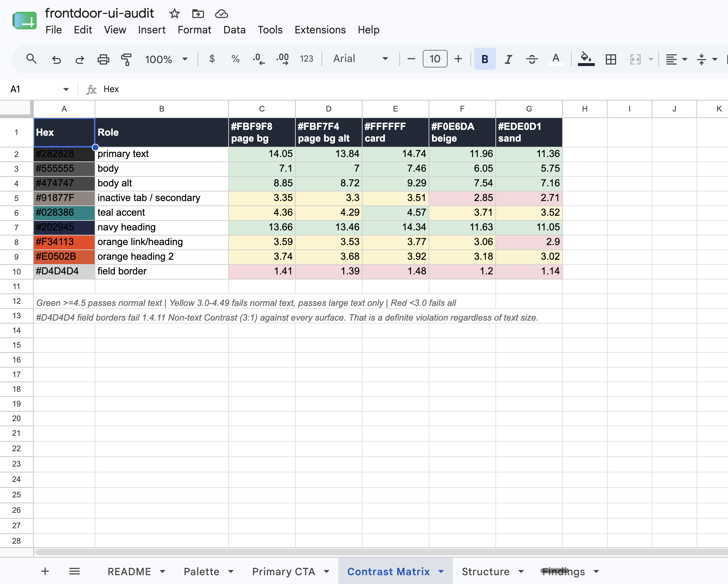Click the document title frontdoor-ui-audit

99,13
